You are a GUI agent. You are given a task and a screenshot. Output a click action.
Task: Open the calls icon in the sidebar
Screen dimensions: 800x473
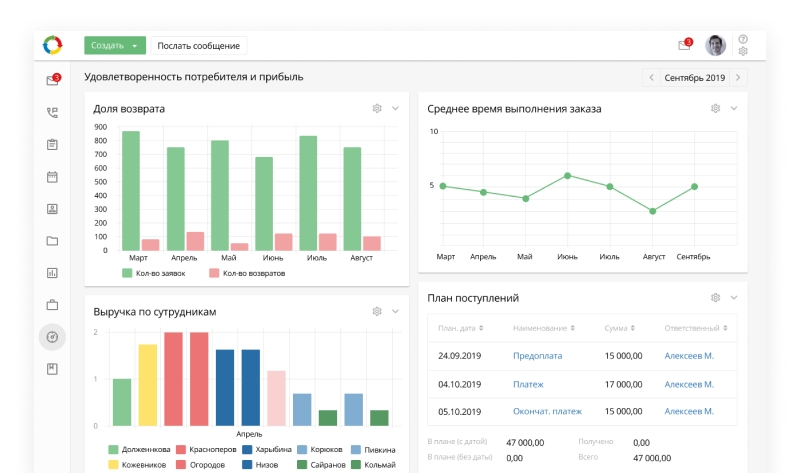click(x=52, y=113)
